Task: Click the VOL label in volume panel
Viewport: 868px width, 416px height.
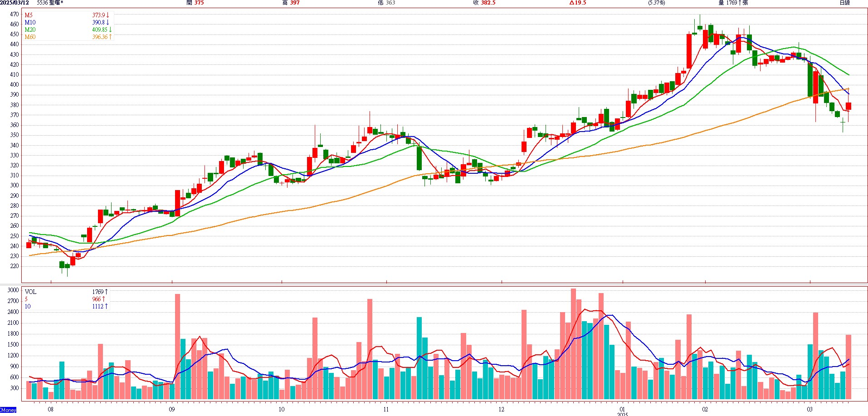Action: [x=30, y=292]
